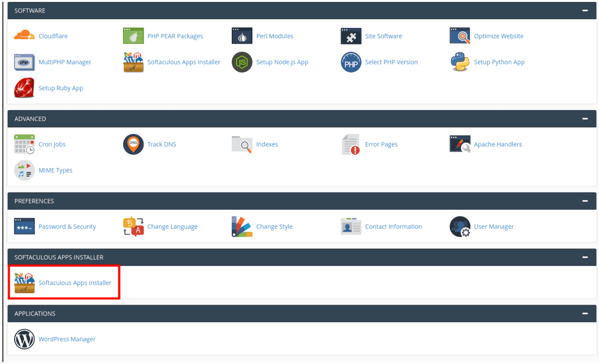
Task: Open the Cron Jobs calendar icon
Action: [x=25, y=144]
